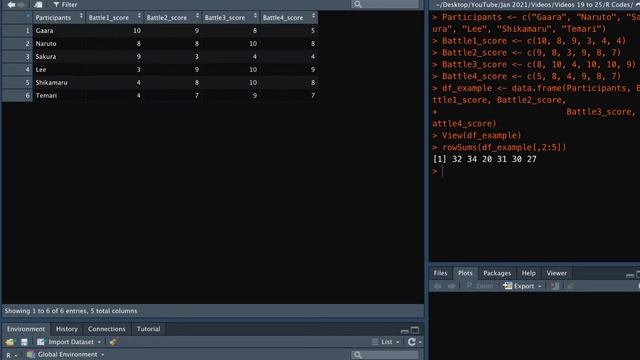The width and height of the screenshot is (640, 360).
Task: Click next plot arrow icon
Action: (451, 286)
